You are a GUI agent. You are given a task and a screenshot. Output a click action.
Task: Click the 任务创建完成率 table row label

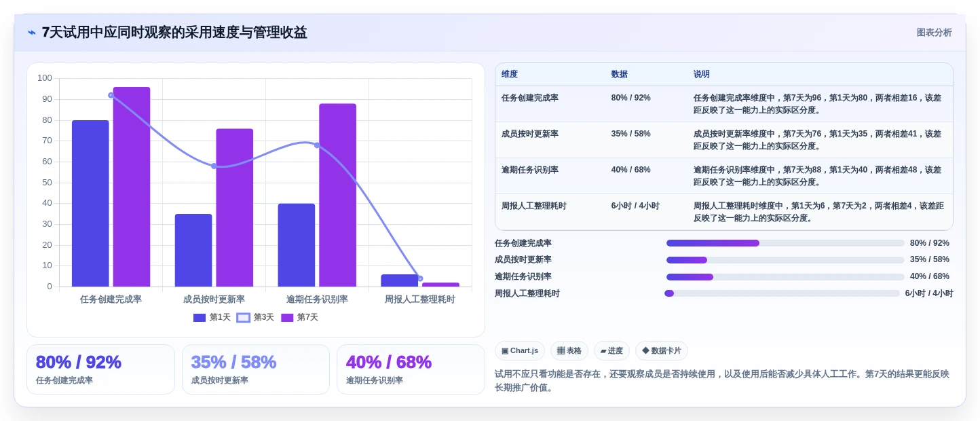[530, 98]
